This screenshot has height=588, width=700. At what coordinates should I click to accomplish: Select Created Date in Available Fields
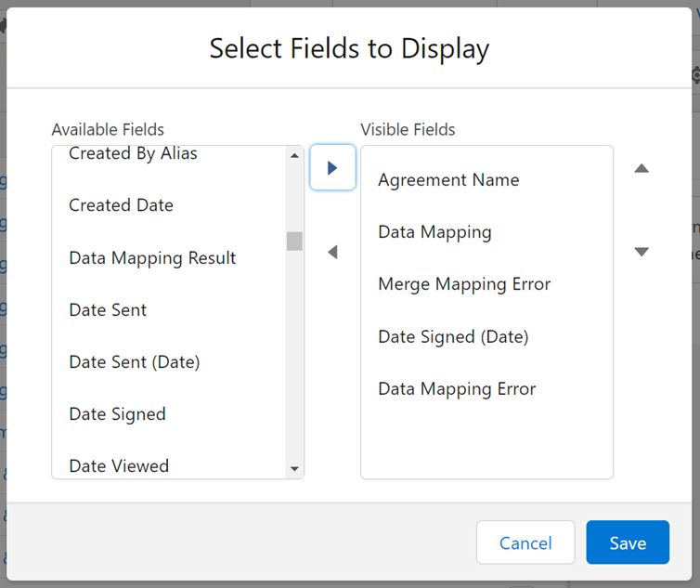pos(121,205)
